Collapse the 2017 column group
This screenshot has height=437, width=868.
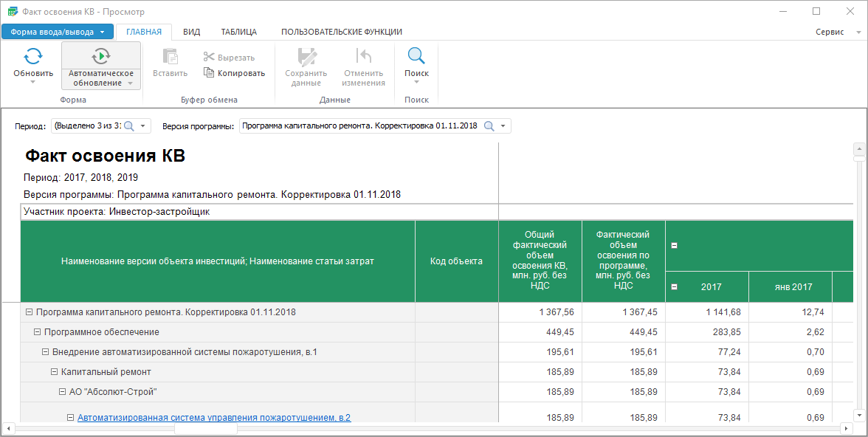pyautogui.click(x=674, y=286)
